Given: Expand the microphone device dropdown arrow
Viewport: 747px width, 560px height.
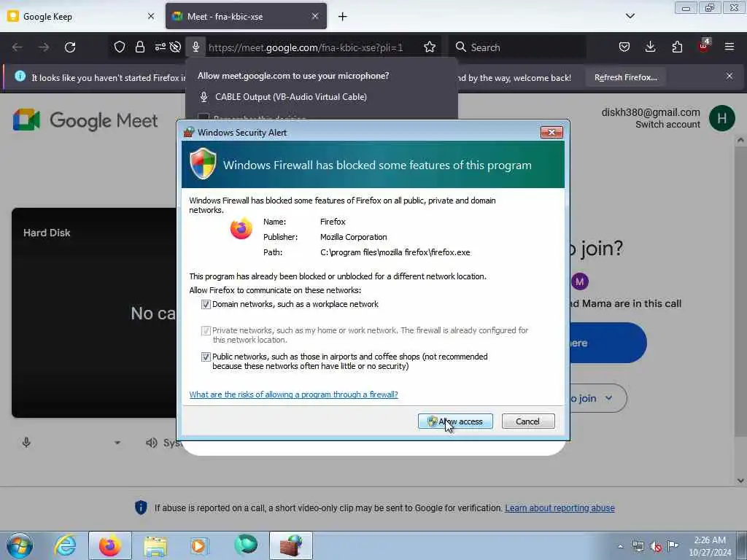Looking at the screenshot, I should [x=117, y=443].
